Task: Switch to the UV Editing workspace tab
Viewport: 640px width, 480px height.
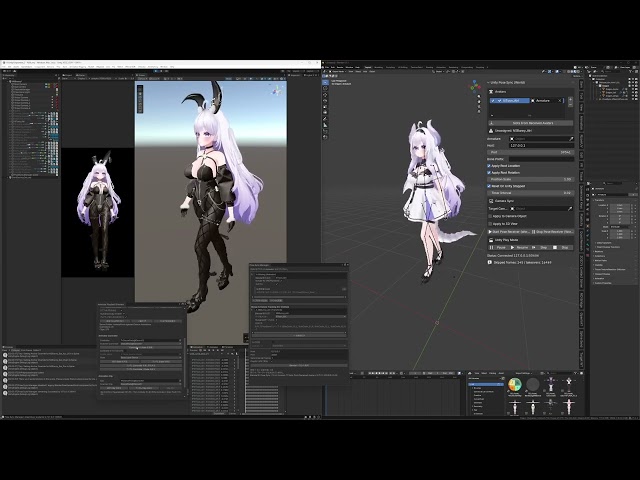Action: pos(403,67)
